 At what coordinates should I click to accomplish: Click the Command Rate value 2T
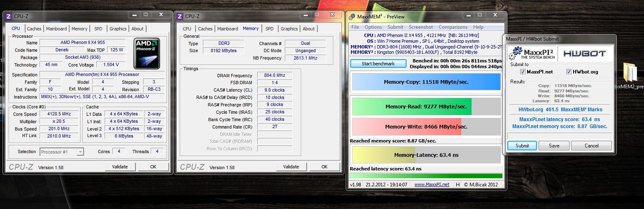(275, 127)
